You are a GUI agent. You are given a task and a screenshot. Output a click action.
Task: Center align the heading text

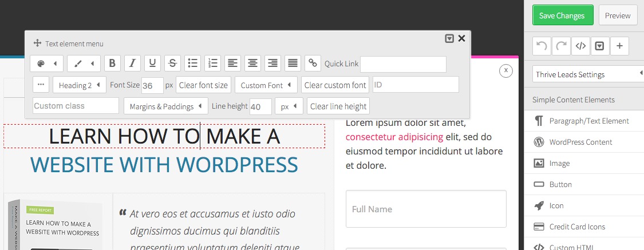click(x=252, y=64)
